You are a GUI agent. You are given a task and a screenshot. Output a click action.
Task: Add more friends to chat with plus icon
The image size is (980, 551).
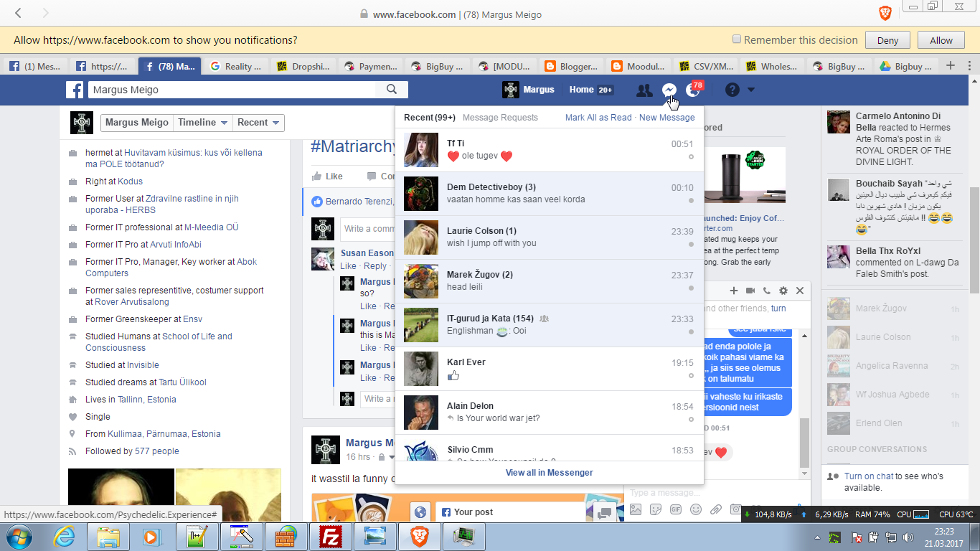pyautogui.click(x=734, y=291)
